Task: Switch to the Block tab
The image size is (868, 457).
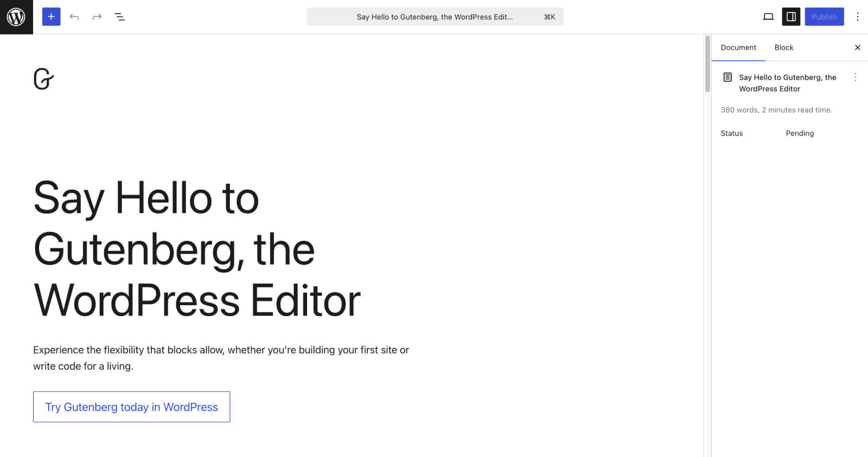Action: pos(783,47)
